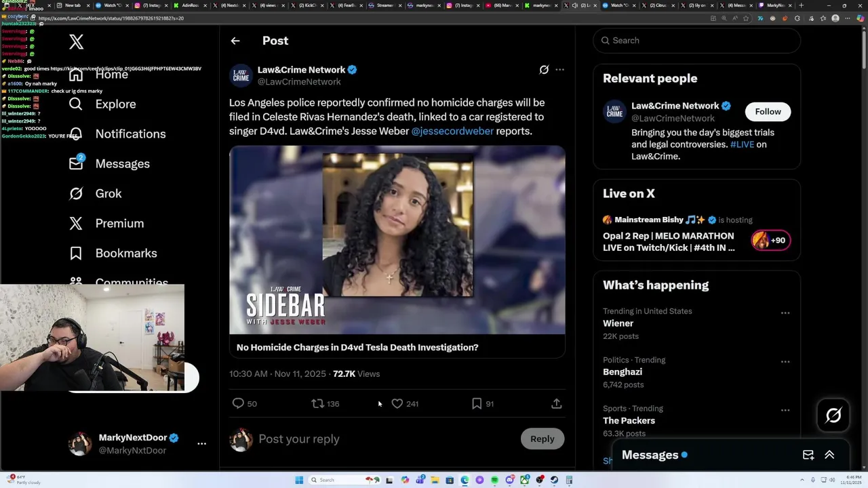
Task: Open the post's three-dot More menu
Action: coord(559,70)
